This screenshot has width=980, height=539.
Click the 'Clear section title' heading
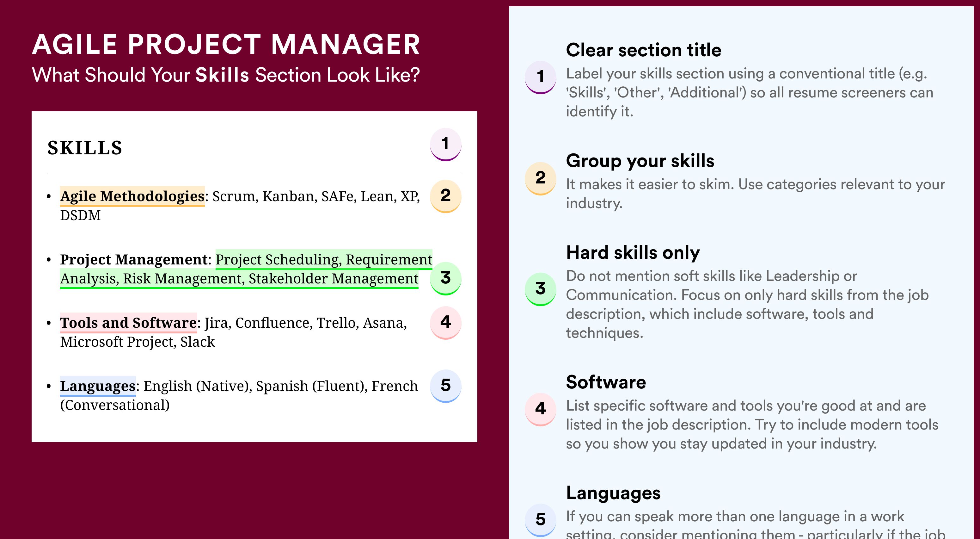coord(643,50)
